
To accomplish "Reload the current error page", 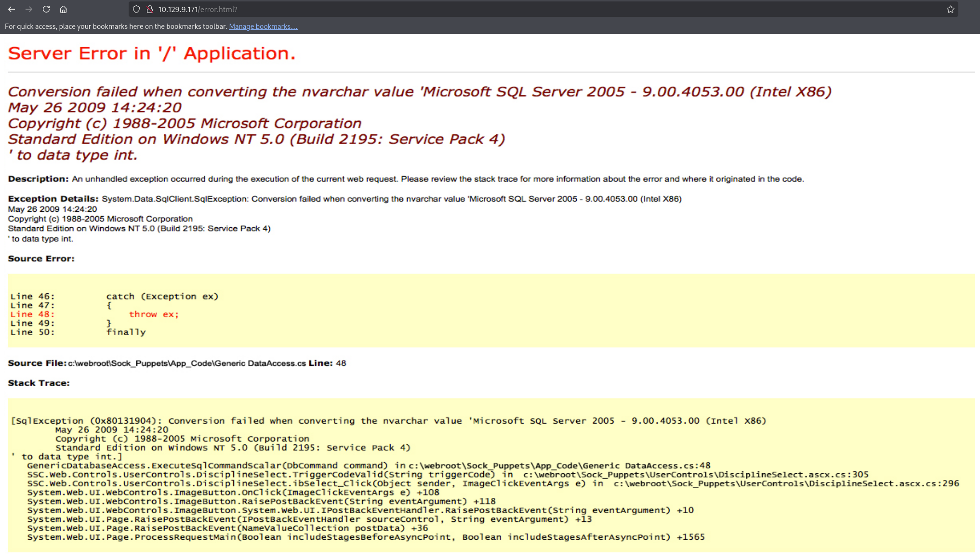I will pyautogui.click(x=46, y=9).
